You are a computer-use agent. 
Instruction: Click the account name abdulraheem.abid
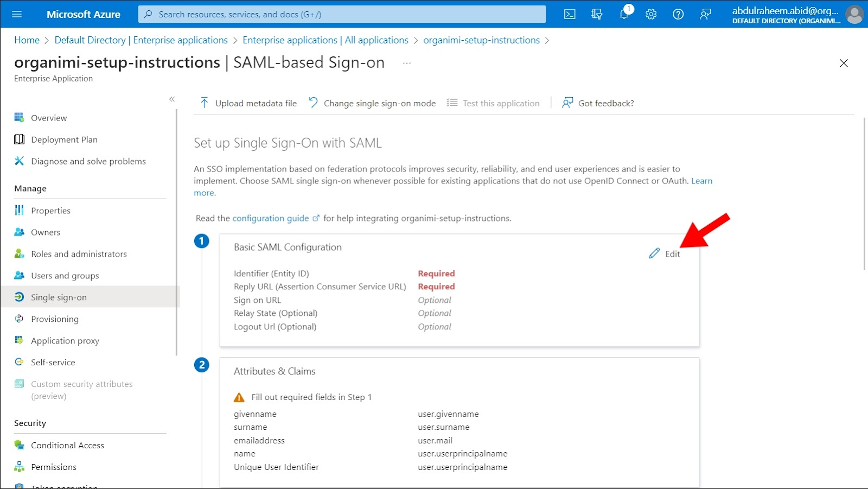pos(786,10)
